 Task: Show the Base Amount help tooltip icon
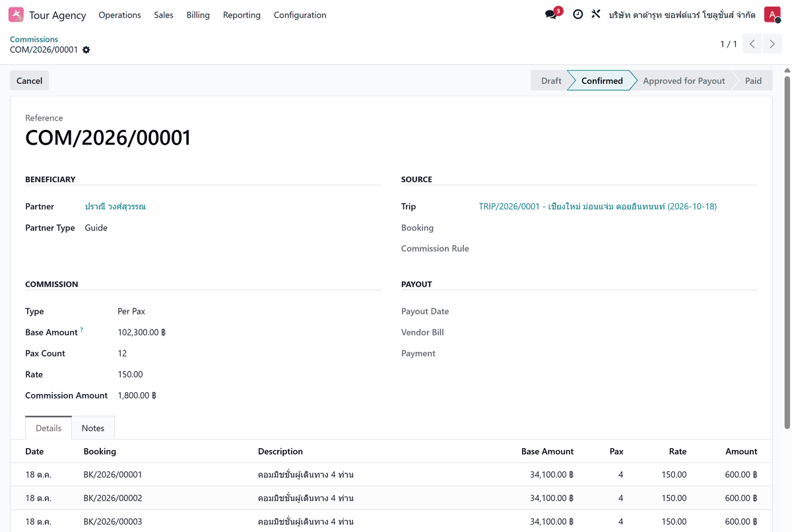click(82, 329)
